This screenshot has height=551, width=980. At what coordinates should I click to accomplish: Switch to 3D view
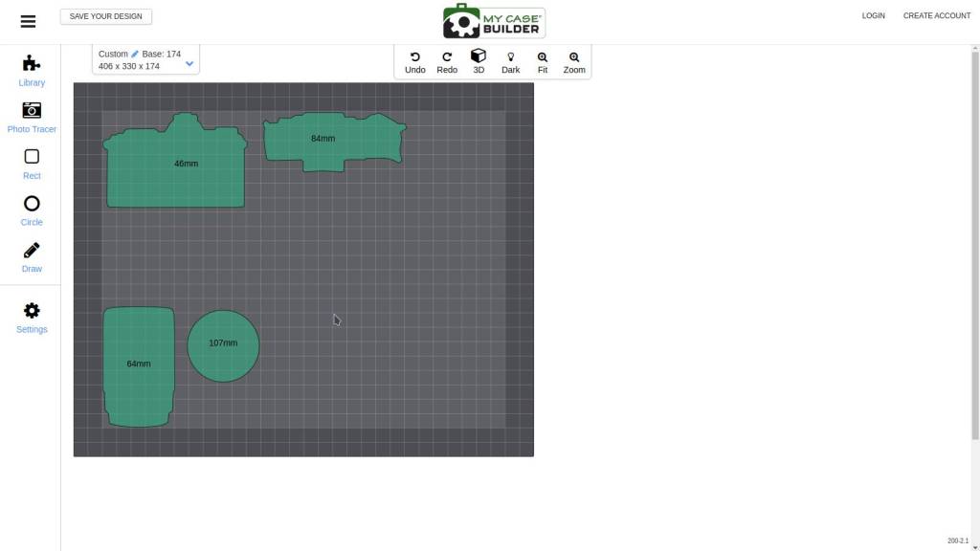(x=479, y=62)
